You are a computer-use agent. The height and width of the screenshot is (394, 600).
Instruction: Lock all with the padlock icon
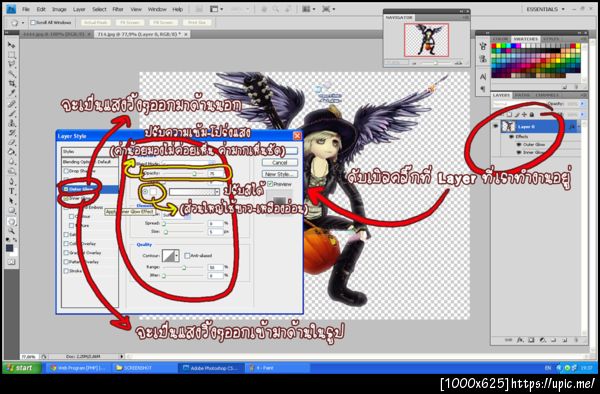pyautogui.click(x=531, y=114)
